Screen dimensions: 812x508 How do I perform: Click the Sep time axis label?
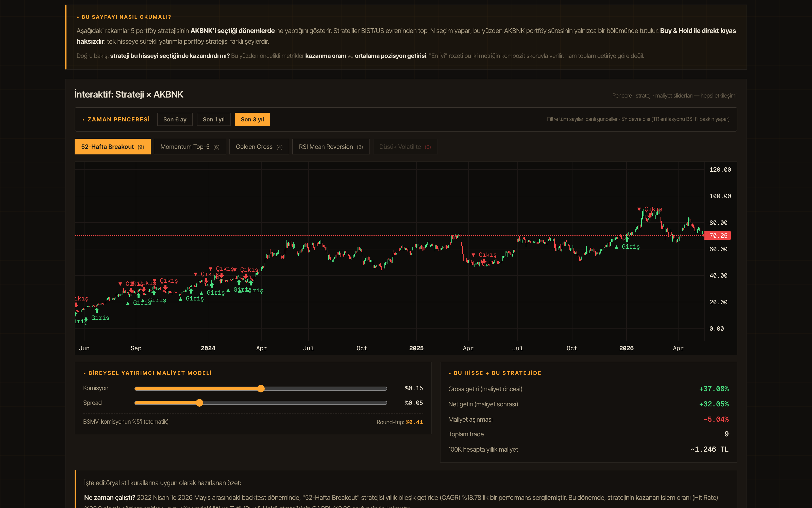[x=136, y=348]
